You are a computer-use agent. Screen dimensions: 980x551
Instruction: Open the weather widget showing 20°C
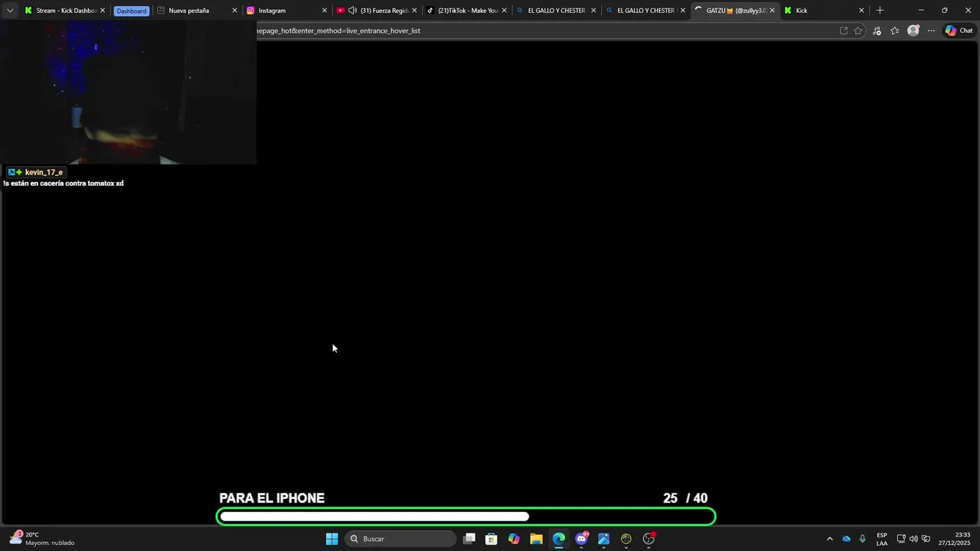click(x=42, y=539)
